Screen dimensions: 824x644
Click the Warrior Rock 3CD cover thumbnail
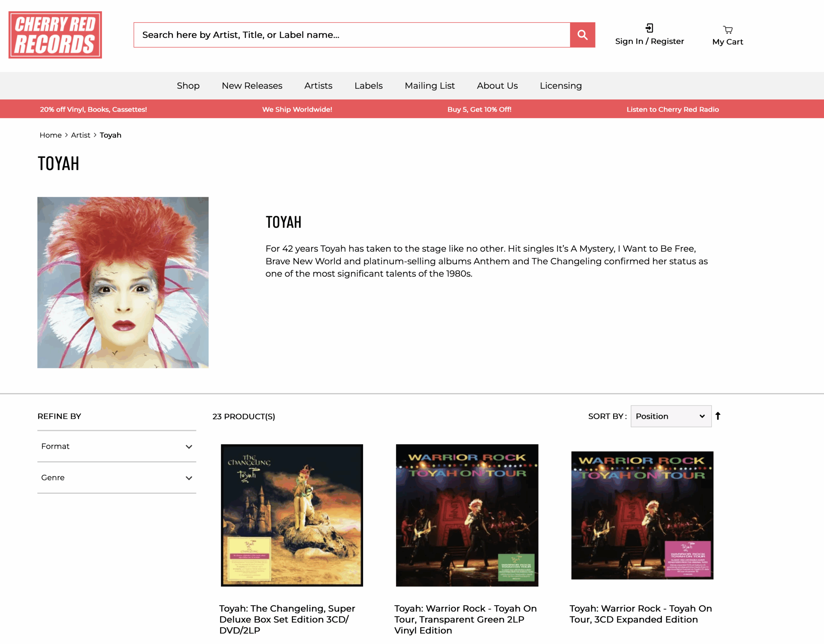(x=642, y=515)
